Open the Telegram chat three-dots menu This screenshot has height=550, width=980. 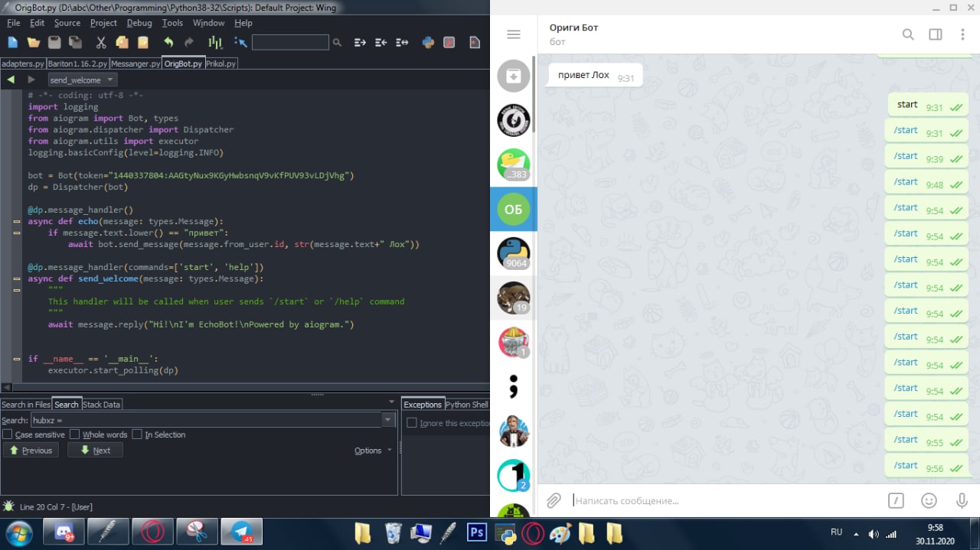pos(962,34)
